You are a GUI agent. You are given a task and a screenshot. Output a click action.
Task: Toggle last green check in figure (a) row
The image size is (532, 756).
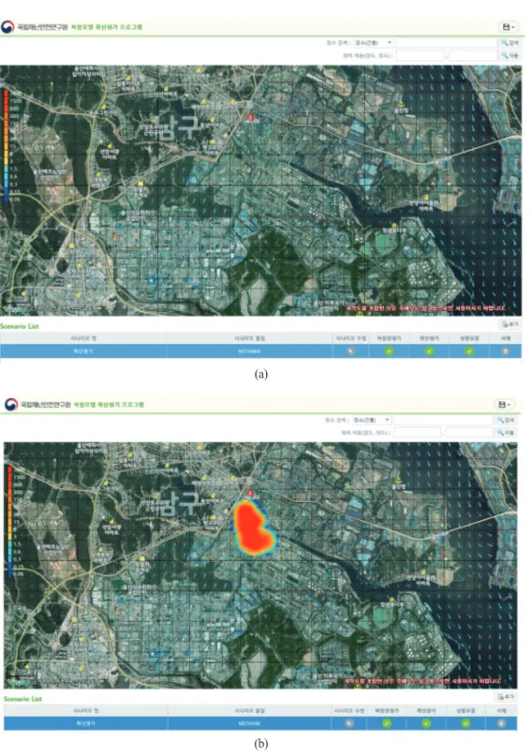pyautogui.click(x=469, y=351)
